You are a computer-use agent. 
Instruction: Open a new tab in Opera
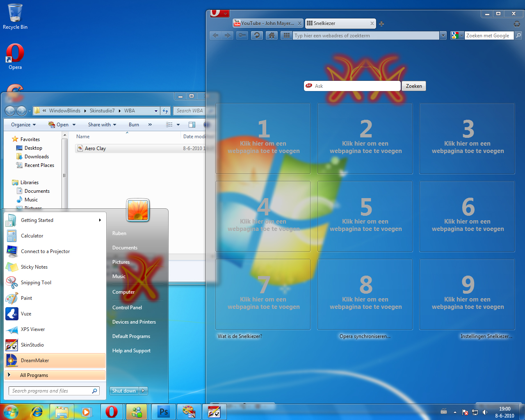coord(381,24)
